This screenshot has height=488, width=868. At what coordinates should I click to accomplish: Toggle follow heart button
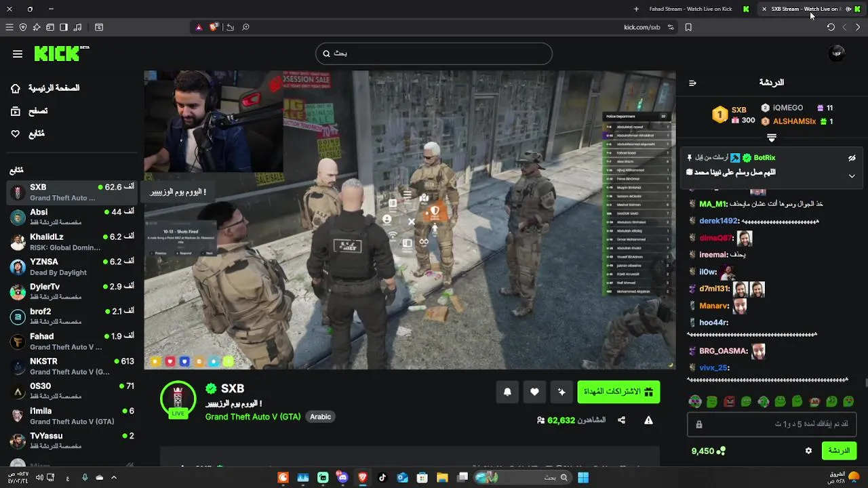pyautogui.click(x=534, y=392)
